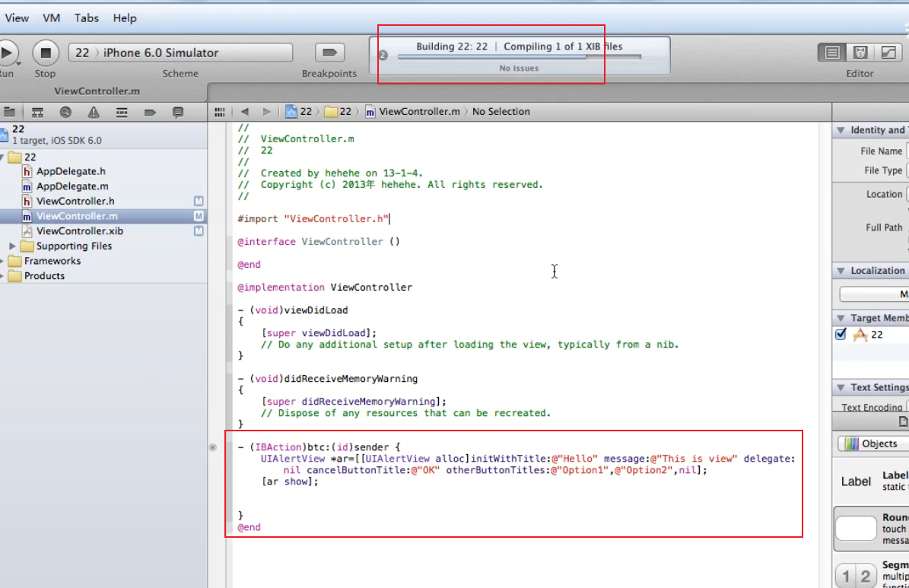Collapse the 22 group folder
909x588 pixels.
pyautogui.click(x=2, y=157)
